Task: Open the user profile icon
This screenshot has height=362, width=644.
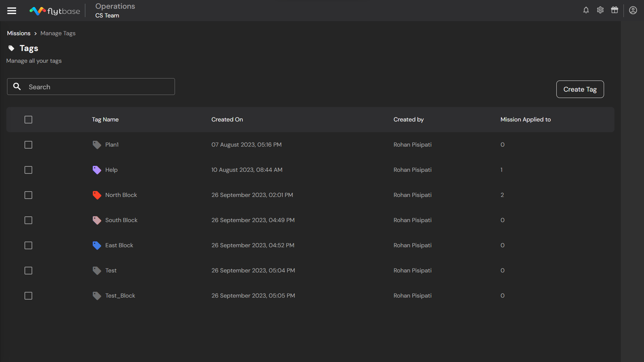Action: coord(633,10)
